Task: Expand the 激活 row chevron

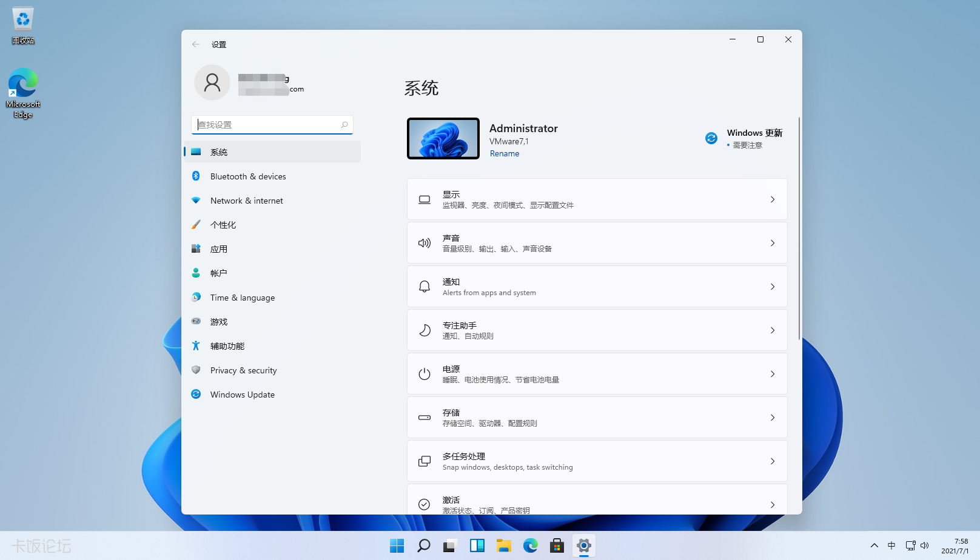Action: (x=773, y=504)
